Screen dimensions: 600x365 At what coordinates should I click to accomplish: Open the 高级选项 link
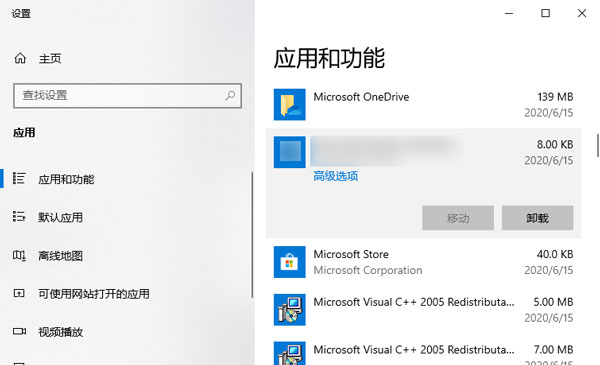point(336,176)
